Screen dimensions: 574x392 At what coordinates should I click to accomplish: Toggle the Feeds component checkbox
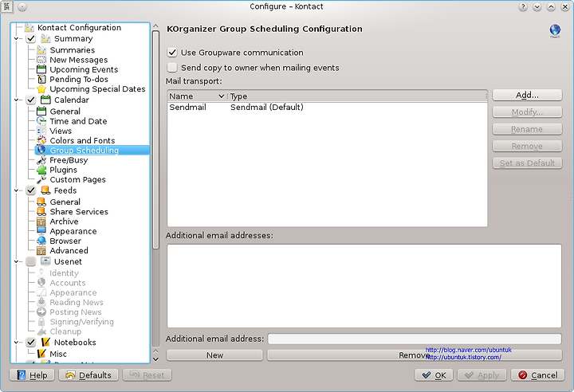coord(31,190)
